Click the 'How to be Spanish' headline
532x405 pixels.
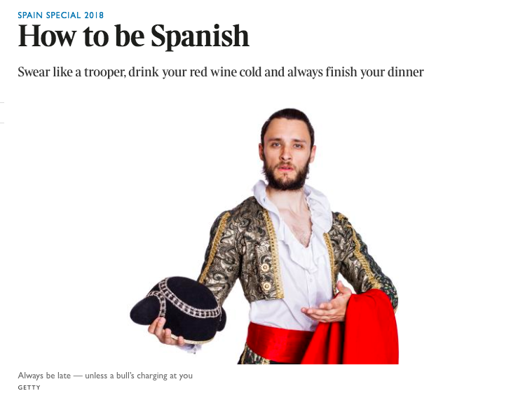pyautogui.click(x=133, y=36)
